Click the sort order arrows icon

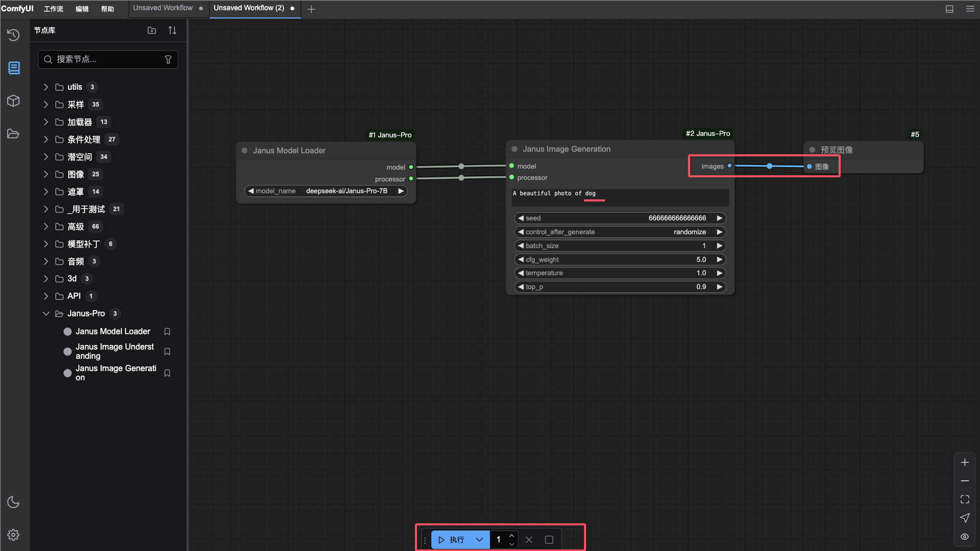coord(172,30)
